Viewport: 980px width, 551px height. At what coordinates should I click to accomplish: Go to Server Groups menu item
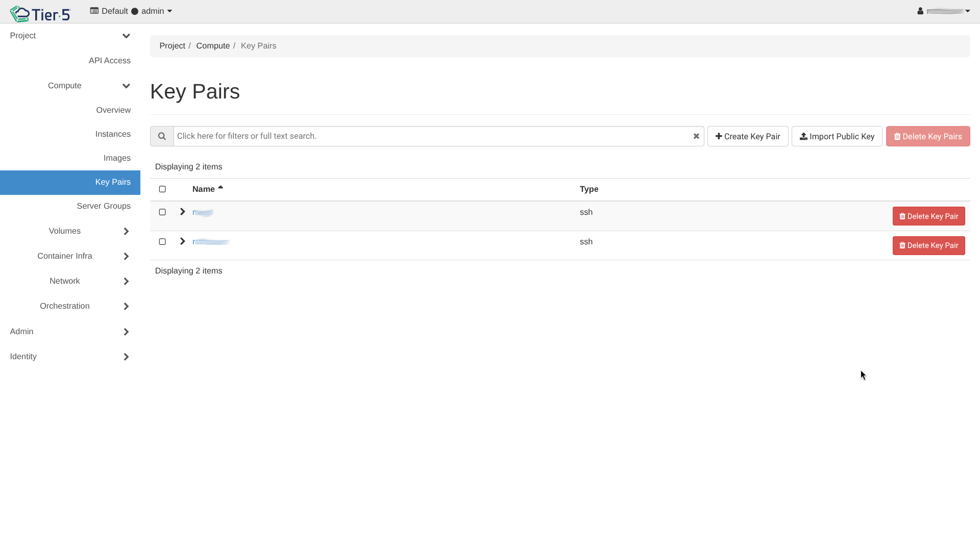pyautogui.click(x=104, y=206)
